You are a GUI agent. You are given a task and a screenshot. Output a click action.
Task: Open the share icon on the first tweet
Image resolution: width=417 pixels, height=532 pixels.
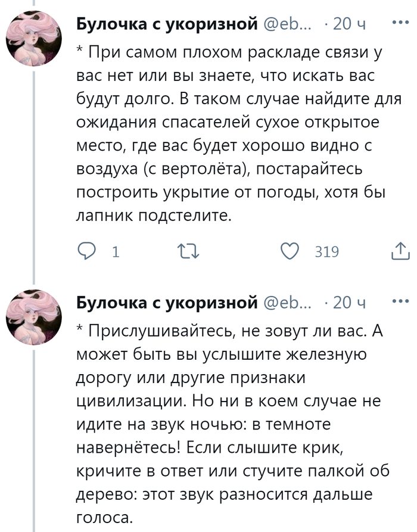(x=399, y=252)
